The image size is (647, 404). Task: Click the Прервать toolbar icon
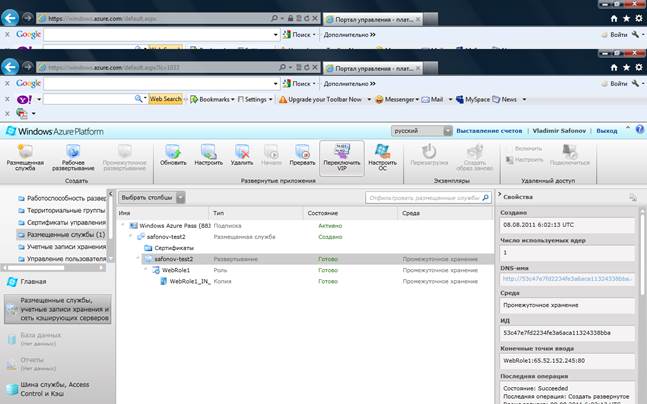(302, 155)
